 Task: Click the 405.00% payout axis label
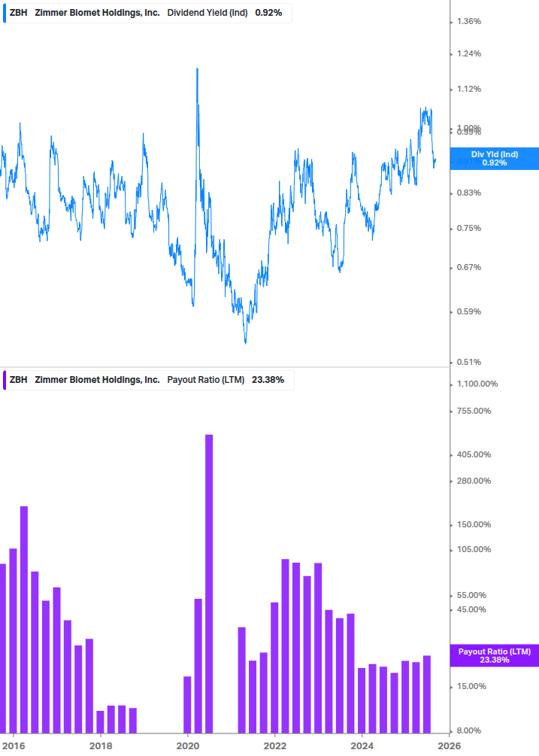[474, 454]
